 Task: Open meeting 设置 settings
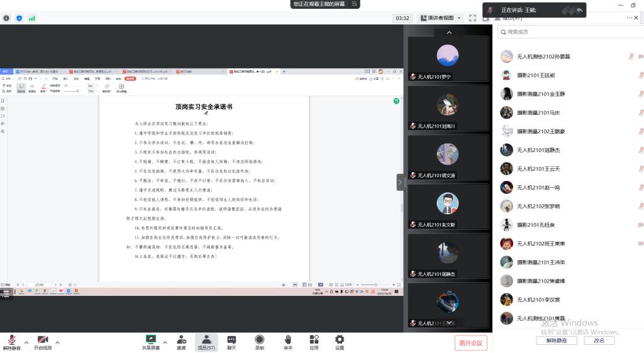click(340, 342)
